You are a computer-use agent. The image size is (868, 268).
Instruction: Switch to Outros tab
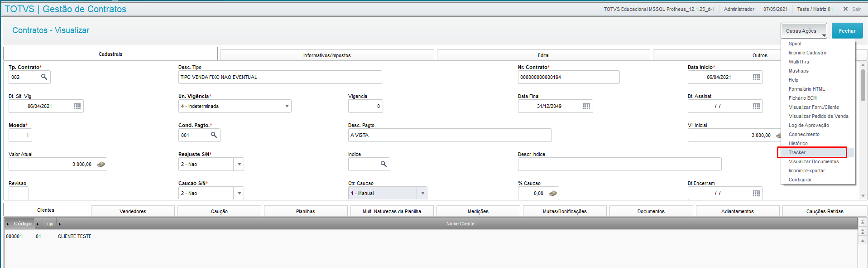point(760,55)
